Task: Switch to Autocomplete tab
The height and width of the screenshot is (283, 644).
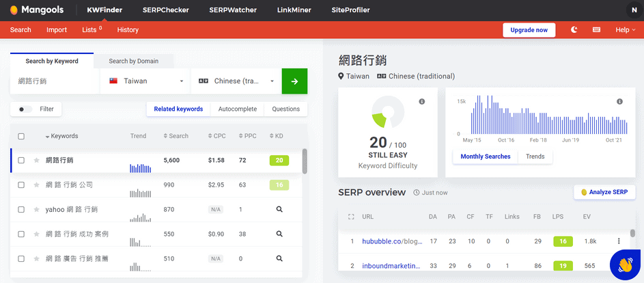Action: point(238,109)
